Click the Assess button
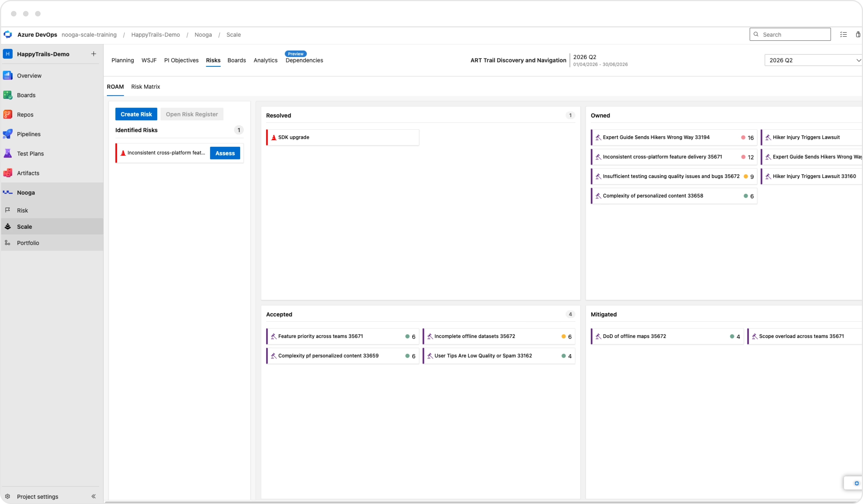The width and height of the screenshot is (863, 504). coord(225,153)
